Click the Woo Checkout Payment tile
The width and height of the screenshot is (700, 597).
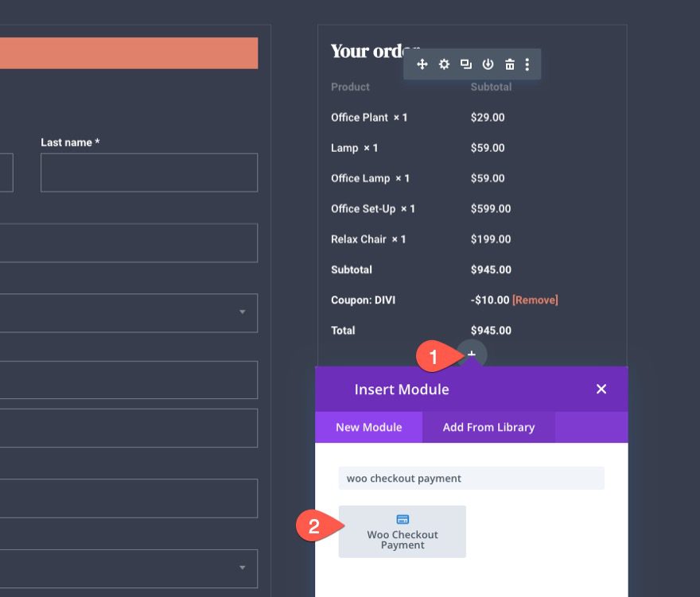pos(402,531)
